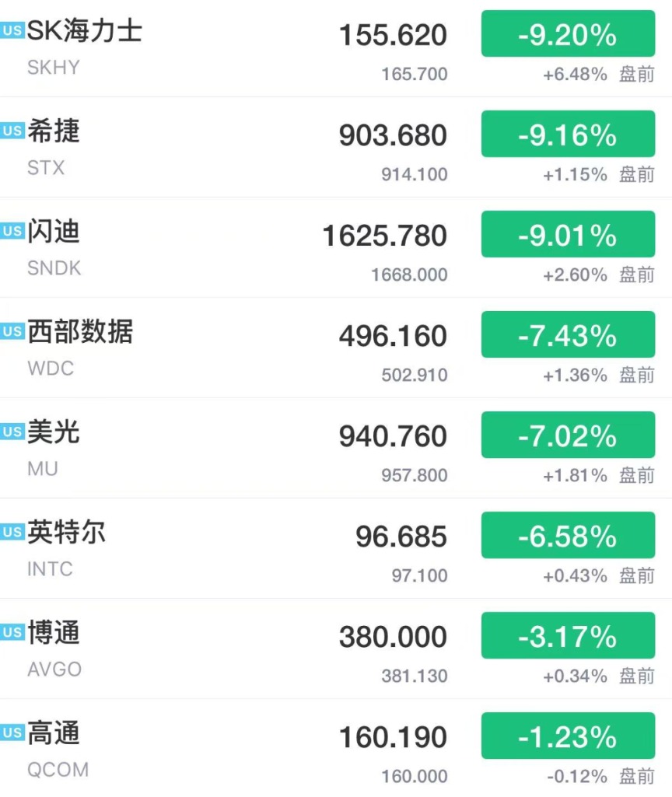This screenshot has width=672, height=797.
Task: Open 博通 stock name entry
Action: click(x=54, y=634)
